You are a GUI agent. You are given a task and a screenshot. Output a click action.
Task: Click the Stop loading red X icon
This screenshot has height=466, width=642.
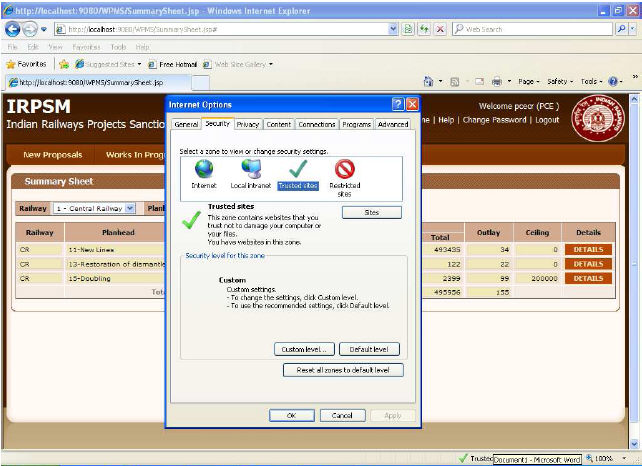coord(440,29)
